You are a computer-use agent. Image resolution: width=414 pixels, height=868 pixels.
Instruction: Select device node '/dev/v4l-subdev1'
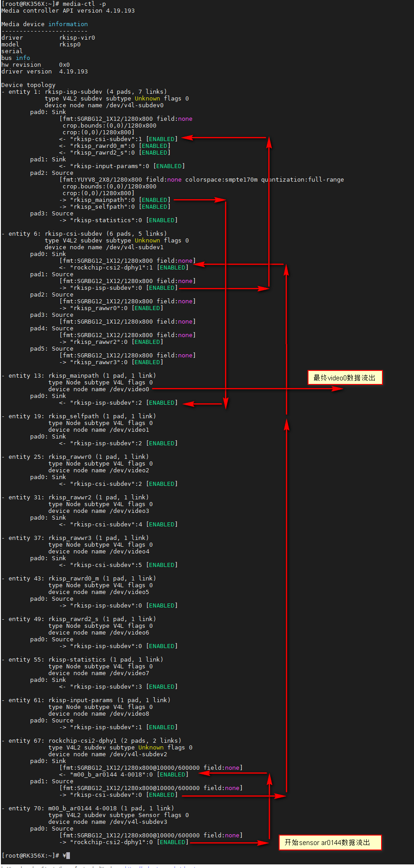click(135, 247)
